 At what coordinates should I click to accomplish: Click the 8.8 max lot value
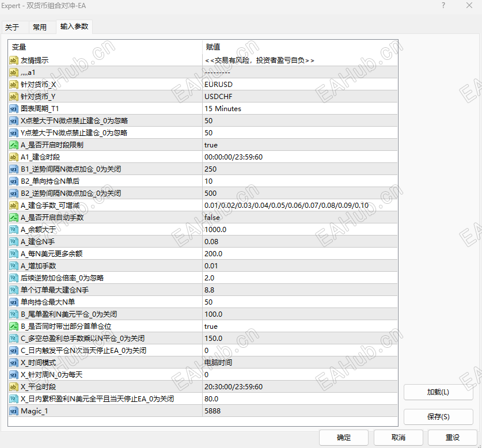pos(300,290)
